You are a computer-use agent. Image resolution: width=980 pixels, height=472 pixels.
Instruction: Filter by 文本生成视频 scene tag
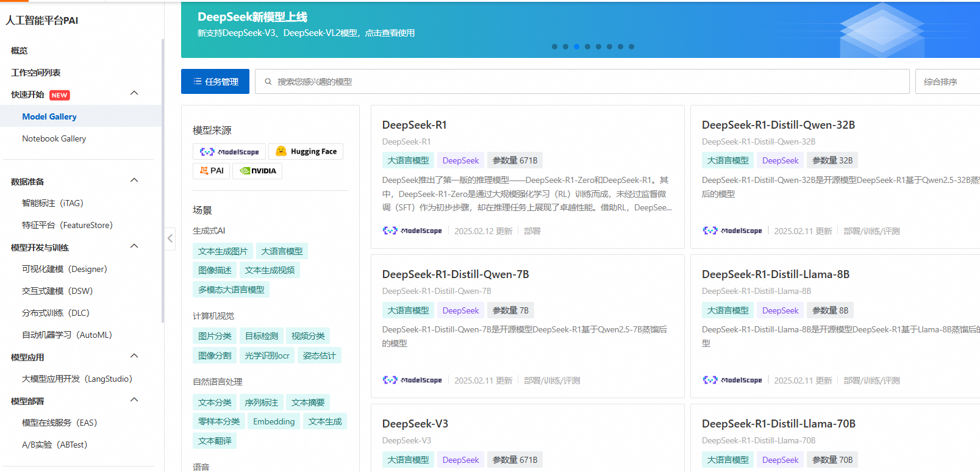point(270,270)
